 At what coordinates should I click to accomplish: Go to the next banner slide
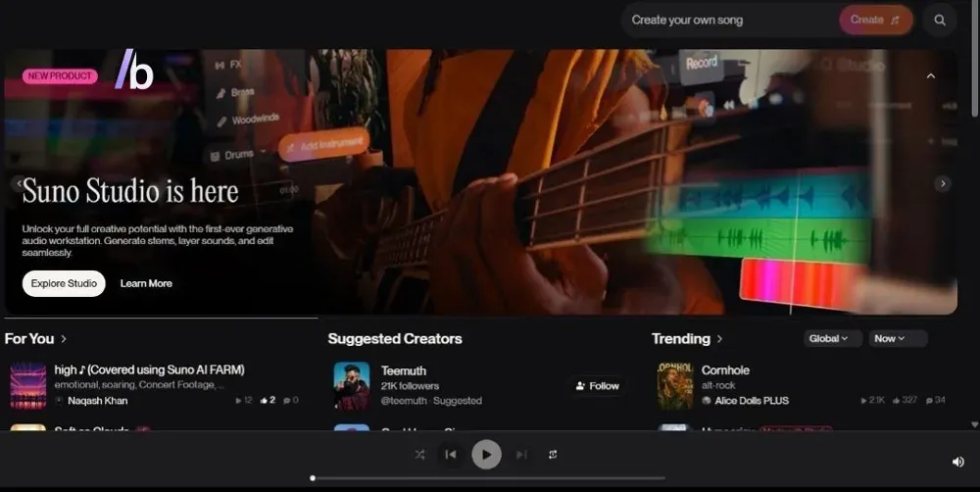point(943,183)
